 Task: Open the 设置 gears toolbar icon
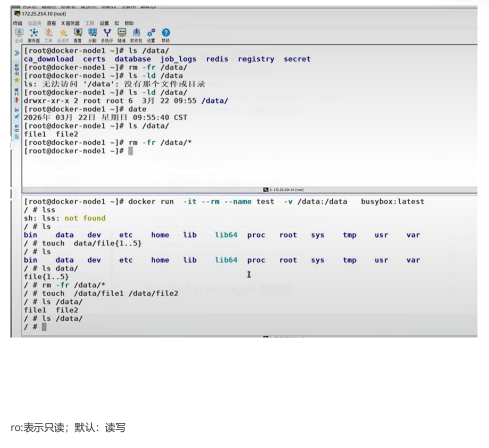point(151,35)
